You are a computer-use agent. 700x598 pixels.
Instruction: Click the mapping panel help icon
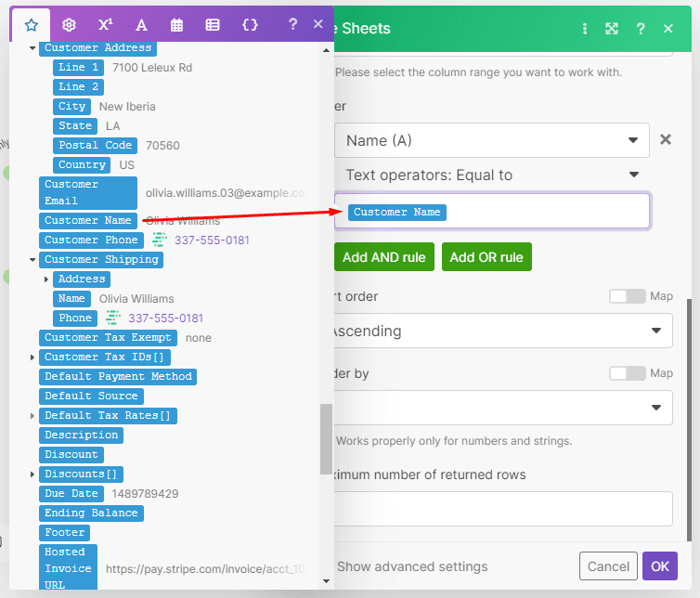point(292,25)
